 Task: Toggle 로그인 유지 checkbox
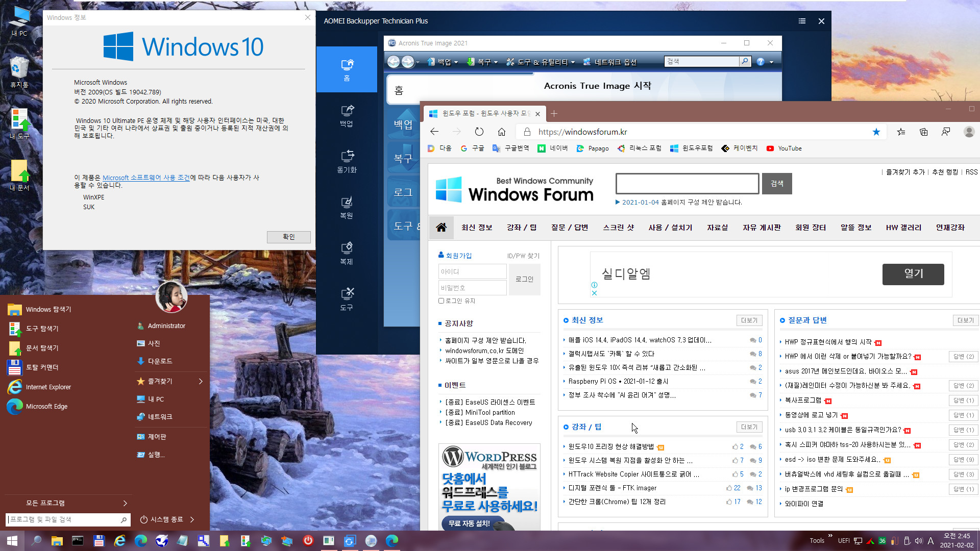(x=441, y=301)
